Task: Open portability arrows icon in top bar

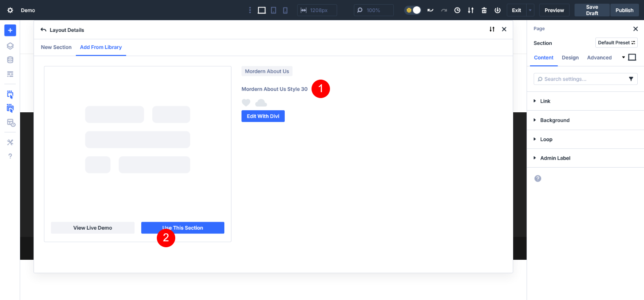Action: 471,10
